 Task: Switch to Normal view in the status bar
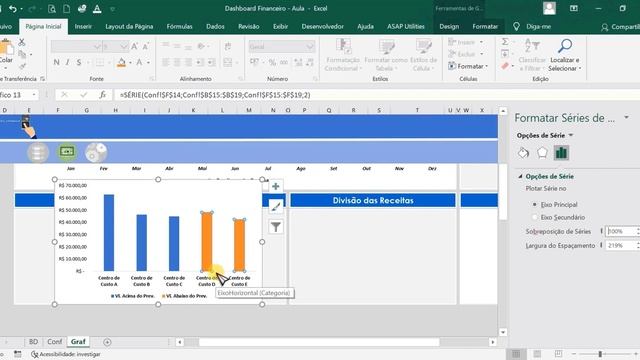(516, 354)
